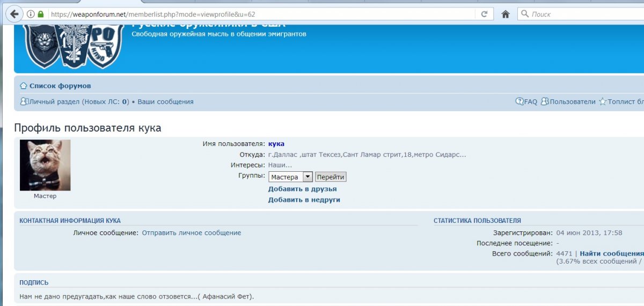The width and height of the screenshot is (644, 306).
Task: Click the post count 4471
Action: [x=565, y=253]
